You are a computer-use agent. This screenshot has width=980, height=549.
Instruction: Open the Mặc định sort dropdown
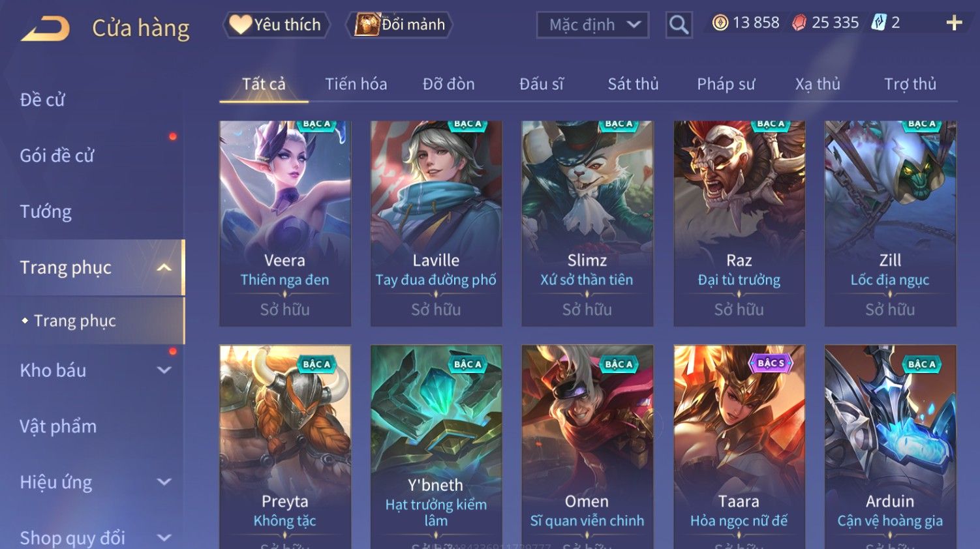tap(592, 25)
